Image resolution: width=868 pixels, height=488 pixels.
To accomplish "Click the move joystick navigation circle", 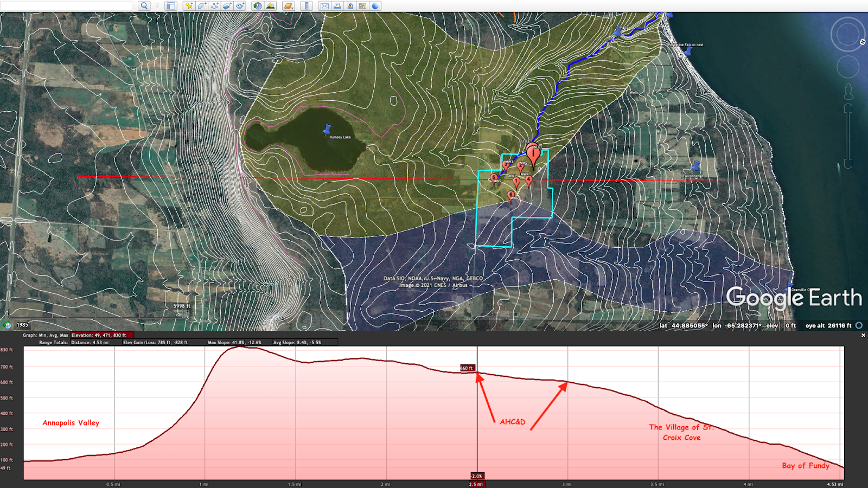I will click(x=848, y=67).
